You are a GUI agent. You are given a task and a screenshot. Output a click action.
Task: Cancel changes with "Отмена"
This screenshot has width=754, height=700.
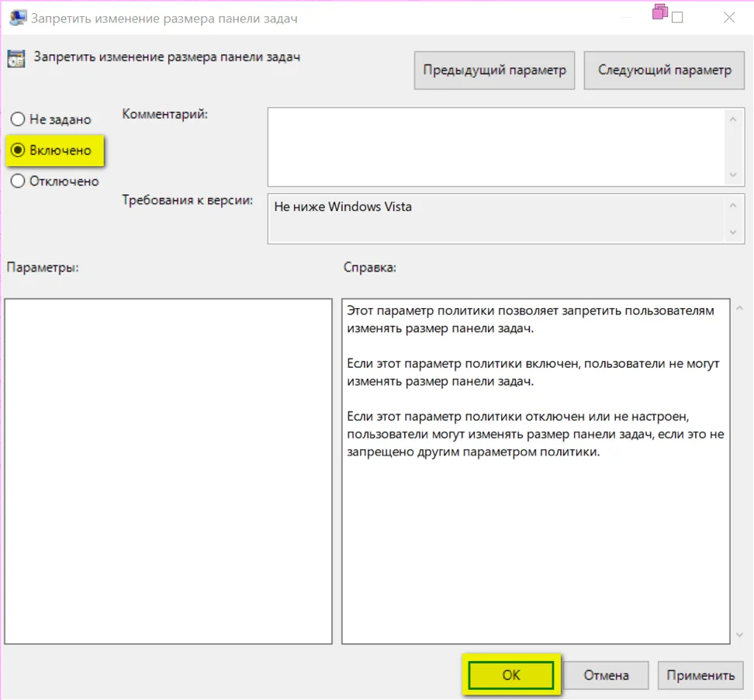click(606, 675)
